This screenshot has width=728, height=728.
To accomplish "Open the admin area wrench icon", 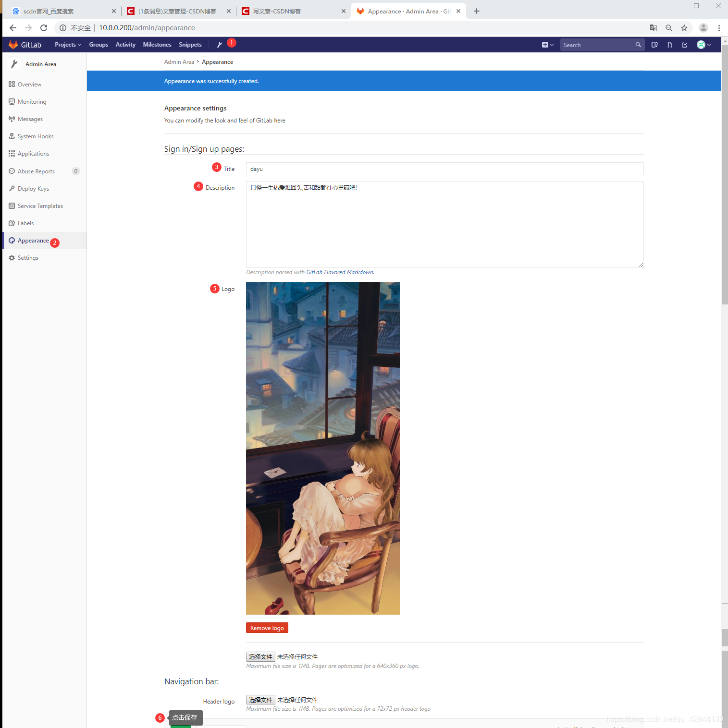I will pos(220,45).
